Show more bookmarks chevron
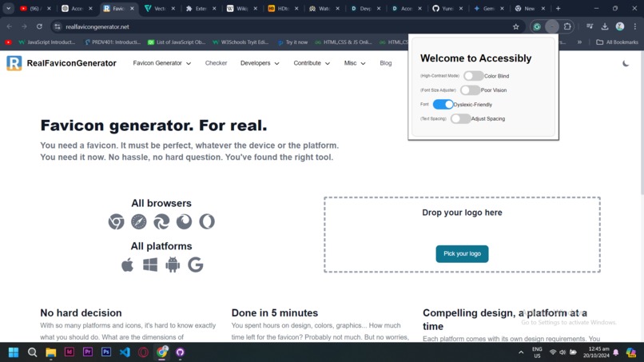This screenshot has height=362, width=644. coord(579,42)
